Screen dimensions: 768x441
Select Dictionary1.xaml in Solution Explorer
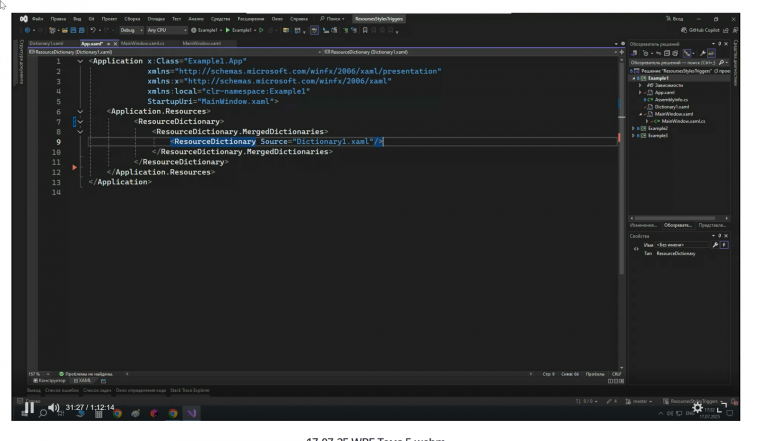point(672,107)
